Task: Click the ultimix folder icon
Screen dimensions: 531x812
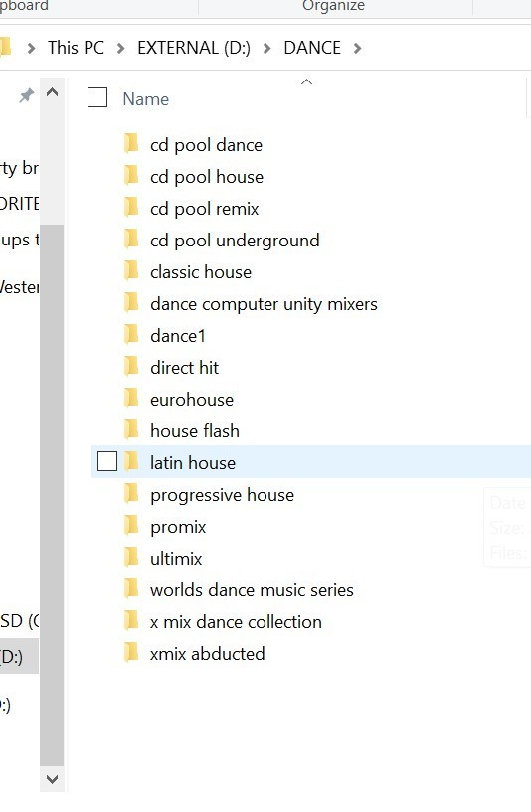Action: click(x=131, y=558)
